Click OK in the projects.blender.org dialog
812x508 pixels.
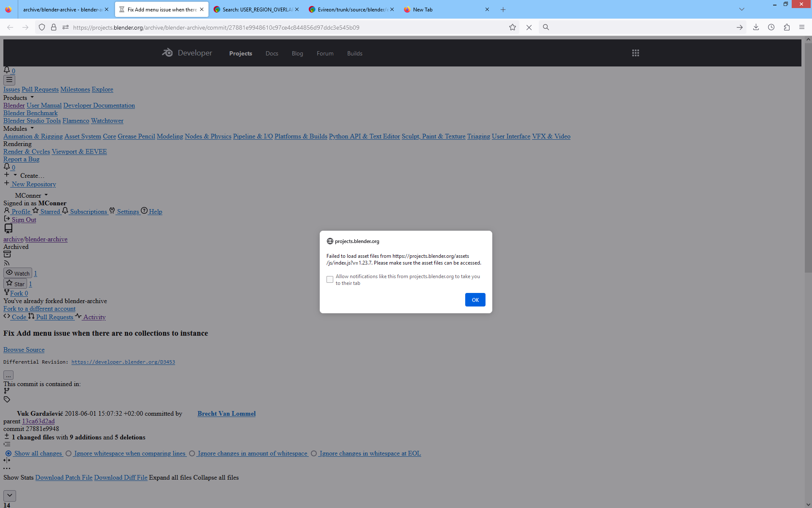pos(475,300)
